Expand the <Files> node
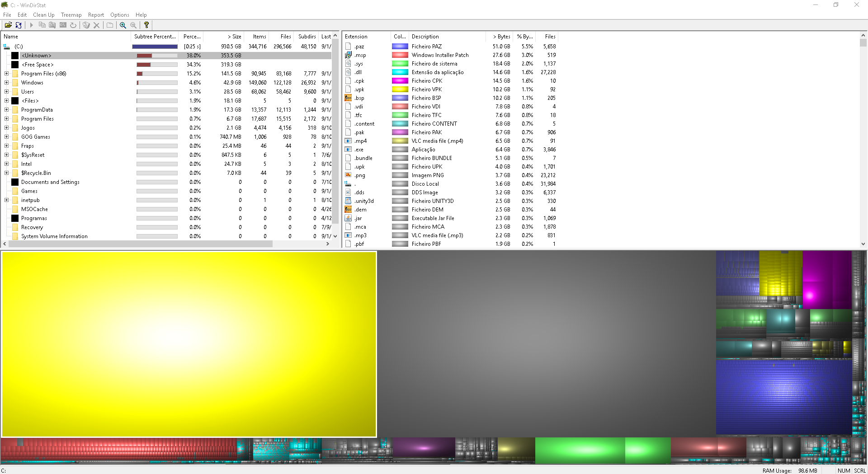Image resolution: width=868 pixels, height=474 pixels. (6, 101)
